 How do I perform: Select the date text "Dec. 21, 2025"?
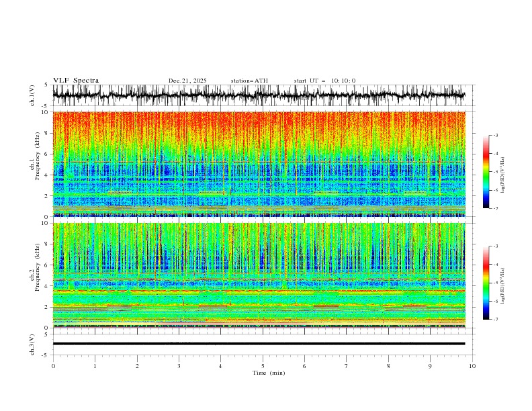[187, 81]
